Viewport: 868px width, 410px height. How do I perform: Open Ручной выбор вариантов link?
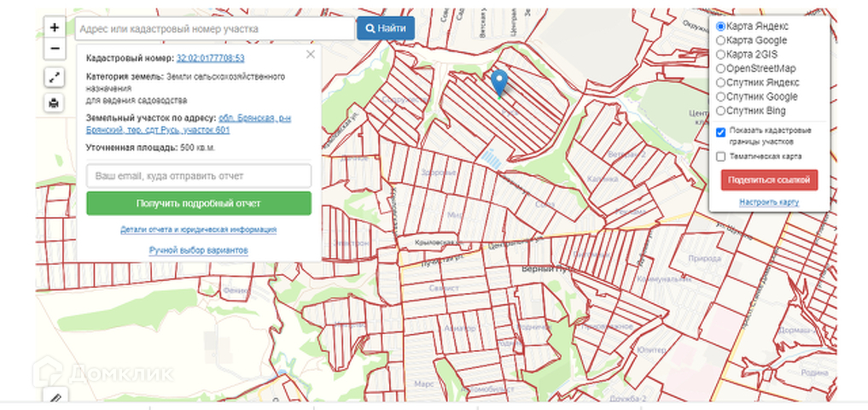[x=199, y=250]
